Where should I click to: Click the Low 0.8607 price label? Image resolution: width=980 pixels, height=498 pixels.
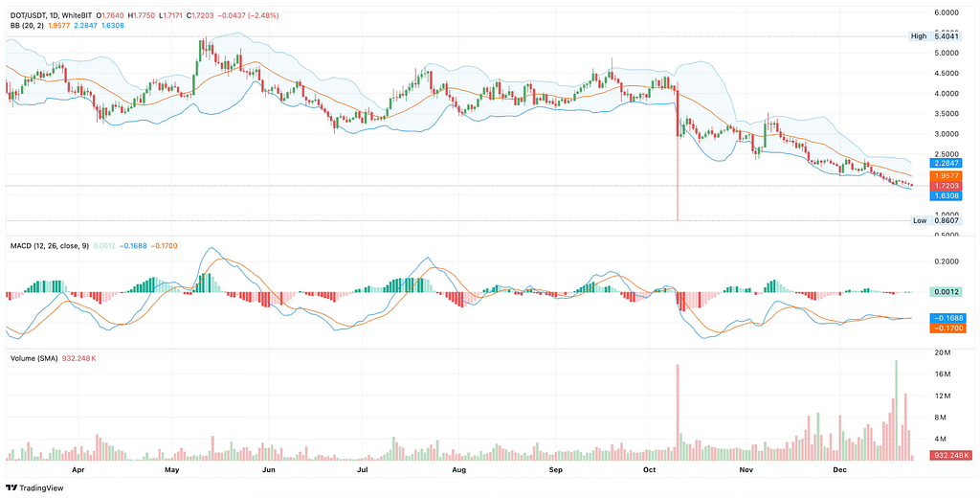pyautogui.click(x=936, y=220)
